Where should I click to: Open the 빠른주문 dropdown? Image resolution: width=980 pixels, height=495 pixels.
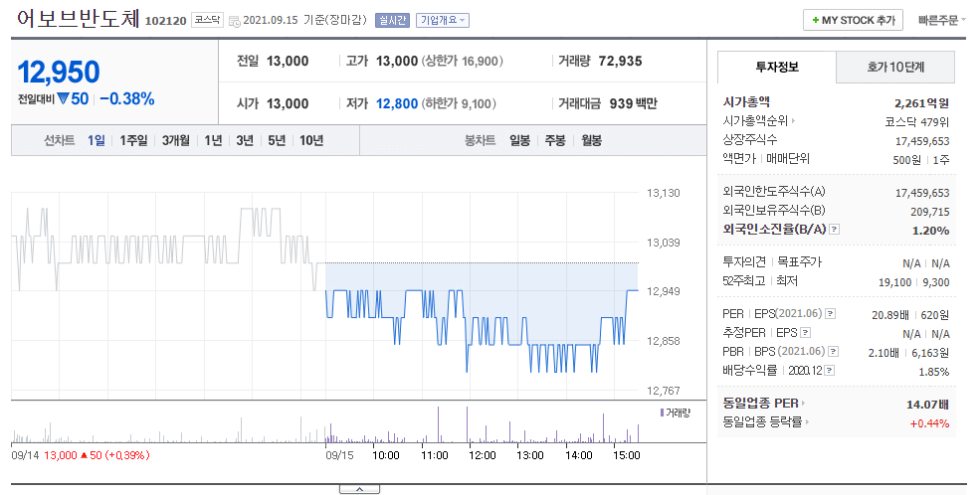(941, 21)
